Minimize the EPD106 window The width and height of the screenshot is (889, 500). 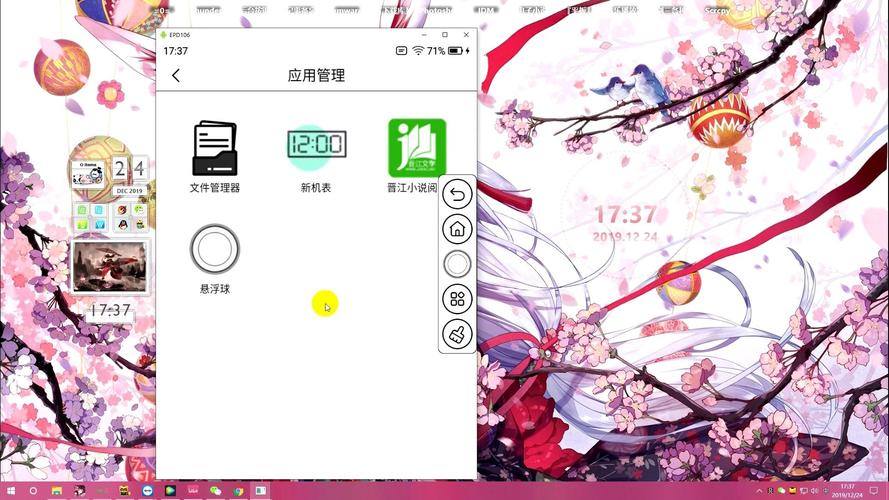coord(424,35)
